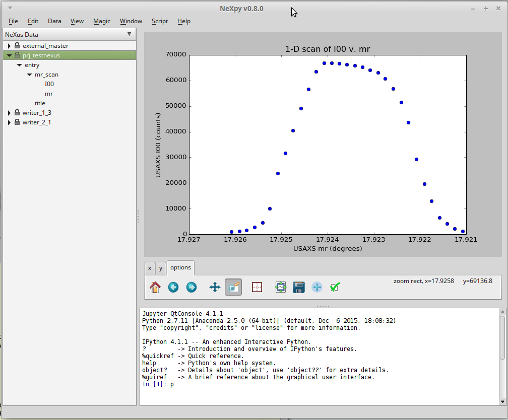Select the Zoom rectangle tool
The height and width of the screenshot is (420, 508).
coord(233,287)
